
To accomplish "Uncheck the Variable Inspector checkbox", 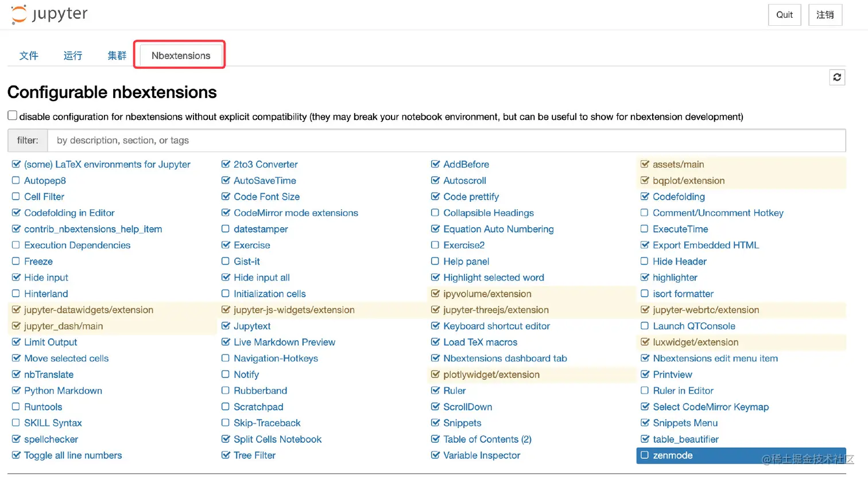I will coord(435,455).
